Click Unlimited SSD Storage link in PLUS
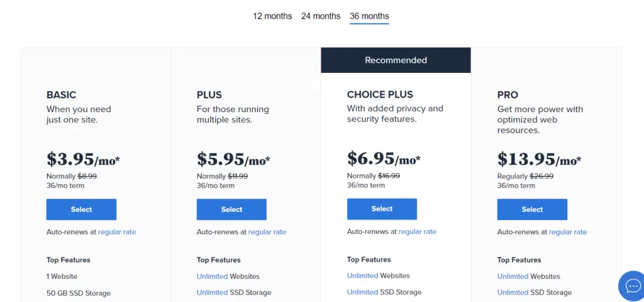This screenshot has height=302, width=644. tap(212, 293)
